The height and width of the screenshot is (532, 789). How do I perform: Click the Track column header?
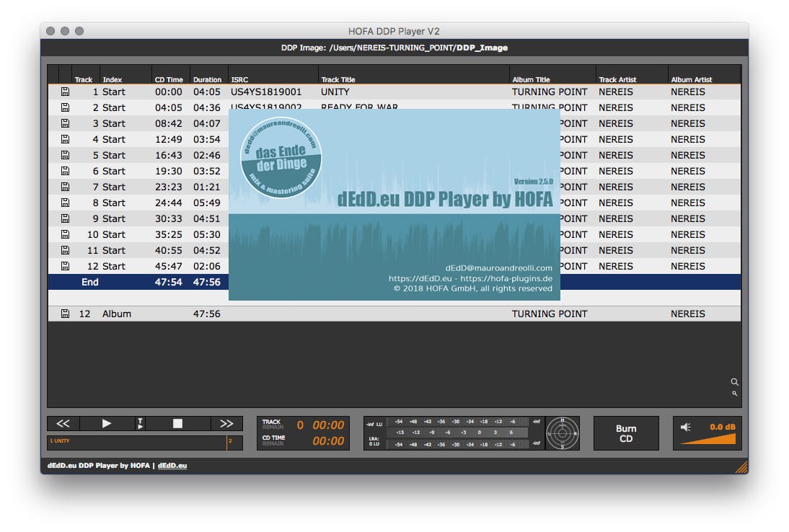coord(84,79)
